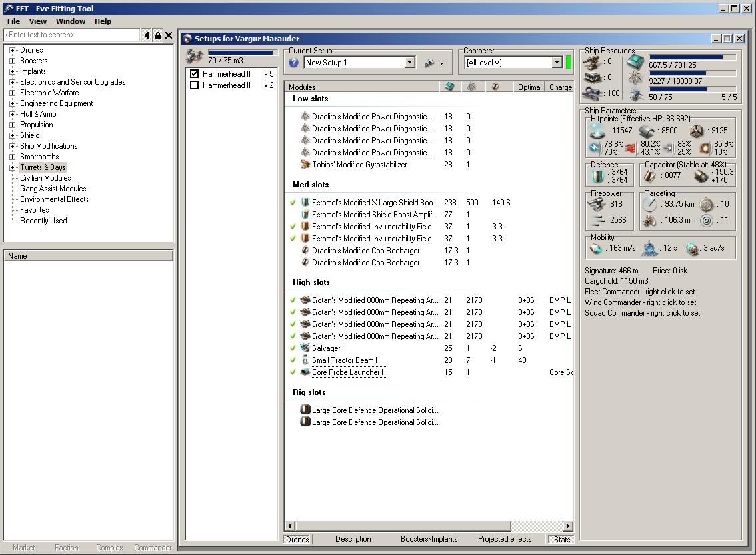This screenshot has height=555, width=756.
Task: Click the powergrid column header icon
Action: [471, 87]
